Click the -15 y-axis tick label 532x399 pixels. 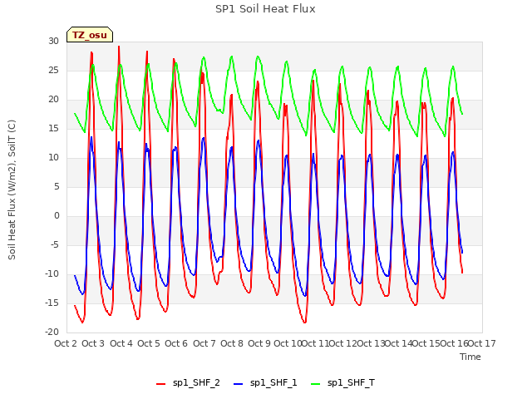(x=52, y=303)
